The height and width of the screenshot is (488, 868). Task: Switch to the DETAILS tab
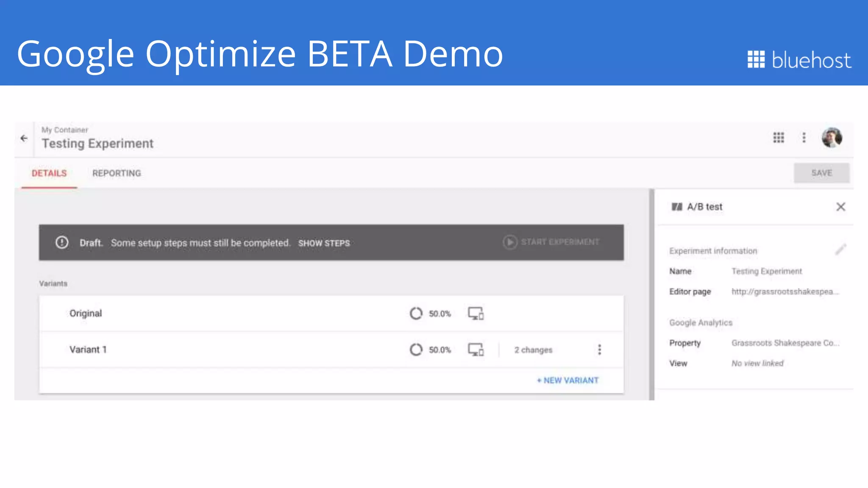49,173
